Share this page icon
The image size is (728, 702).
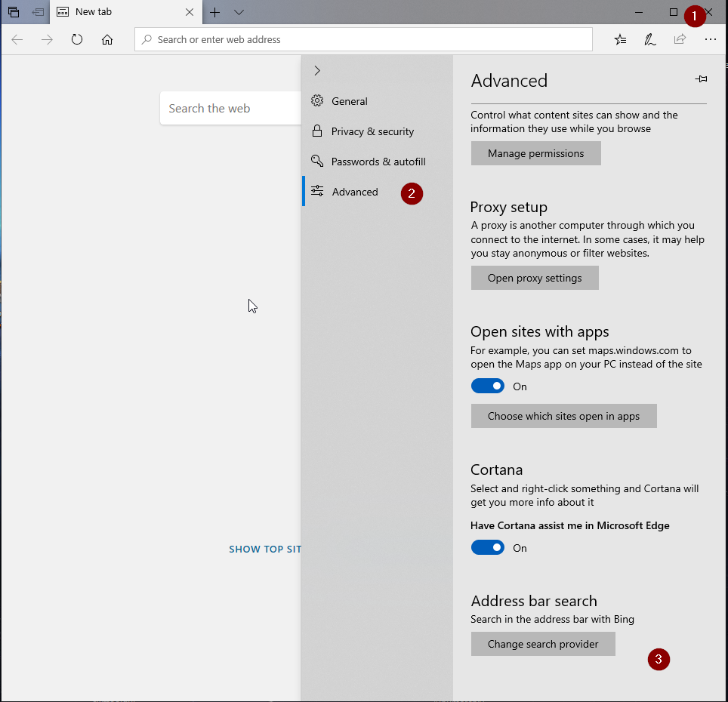click(680, 39)
